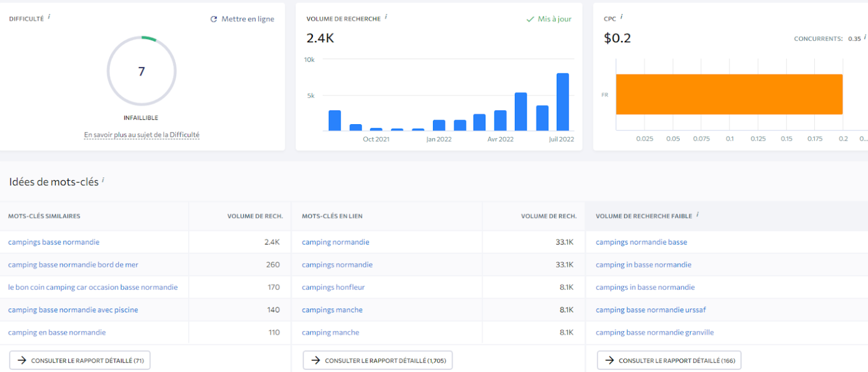Click the info icon next to Idées de mots-clés
The height and width of the screenshot is (372, 868).
tap(103, 181)
